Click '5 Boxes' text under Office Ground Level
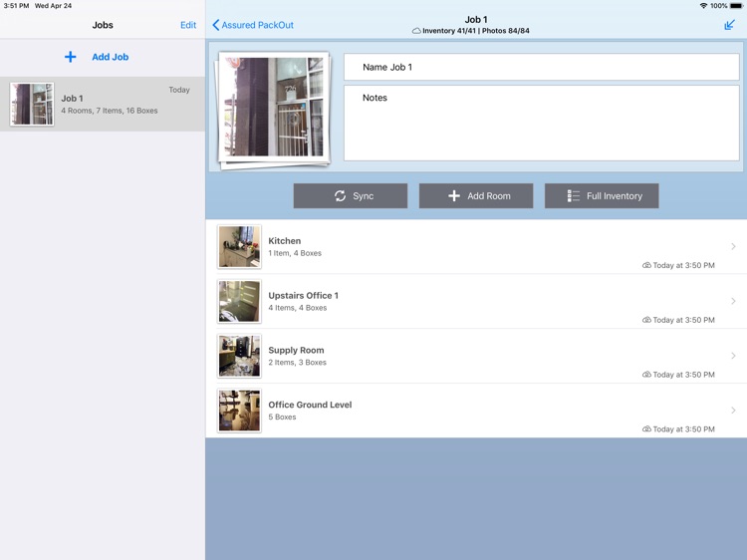Screen dimensions: 747x560 click(x=282, y=418)
